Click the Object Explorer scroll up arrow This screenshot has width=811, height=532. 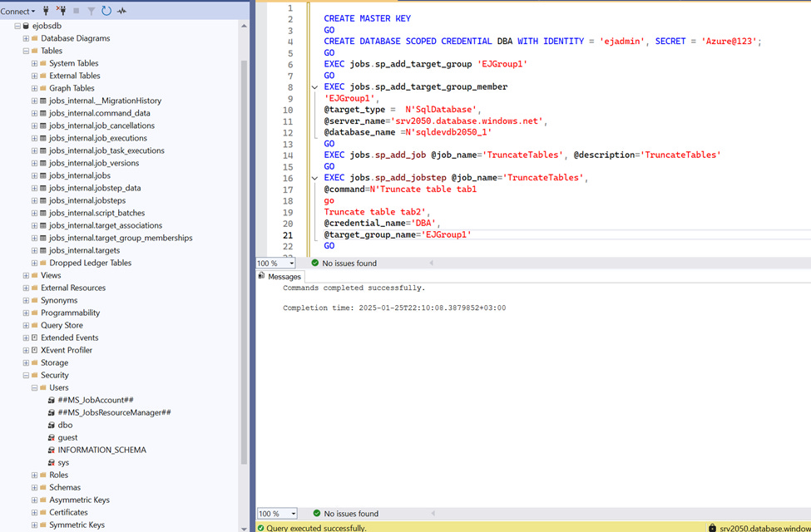pyautogui.click(x=244, y=24)
